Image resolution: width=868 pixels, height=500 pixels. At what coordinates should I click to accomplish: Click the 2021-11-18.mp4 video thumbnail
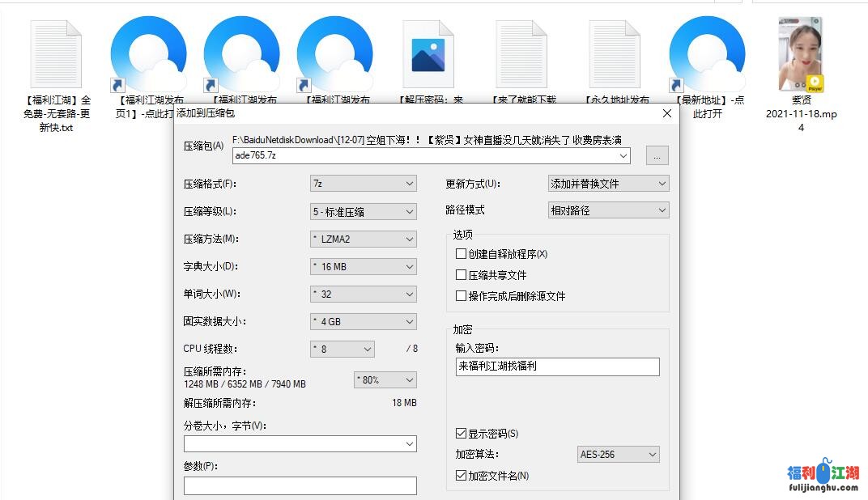click(x=801, y=54)
